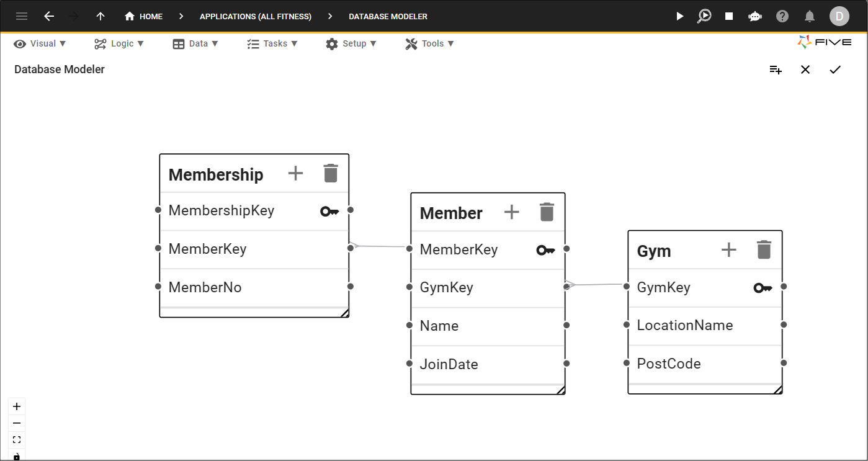Viewport: 868px width, 461px height.
Task: Select the Membership-to-Member relationship line
Action: coord(380,247)
